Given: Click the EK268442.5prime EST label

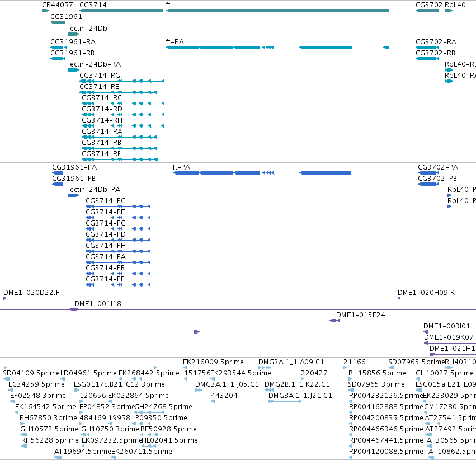Looking at the screenshot, I should [149, 373].
